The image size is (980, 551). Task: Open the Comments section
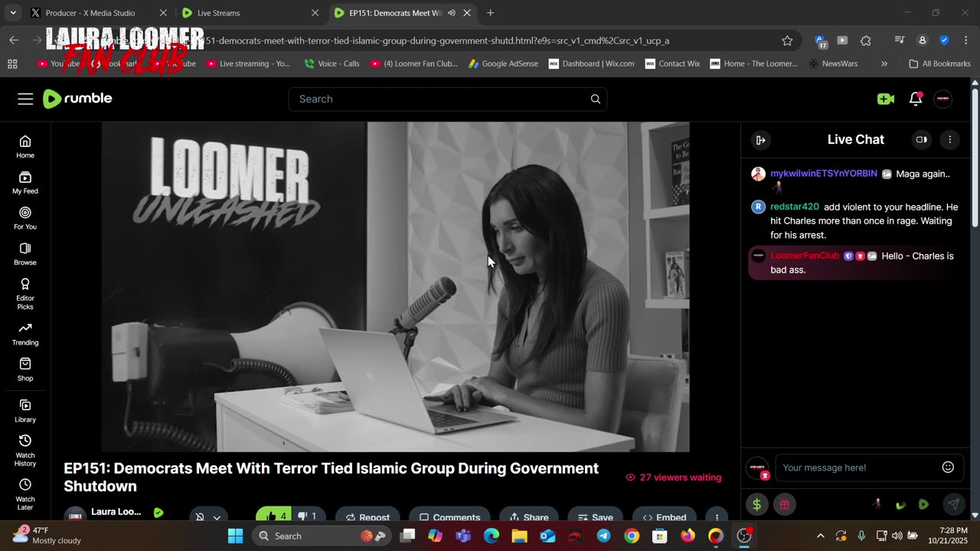tap(450, 517)
